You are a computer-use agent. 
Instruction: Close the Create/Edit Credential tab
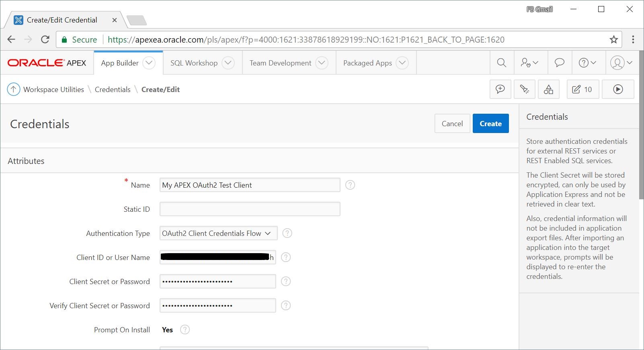pos(115,20)
